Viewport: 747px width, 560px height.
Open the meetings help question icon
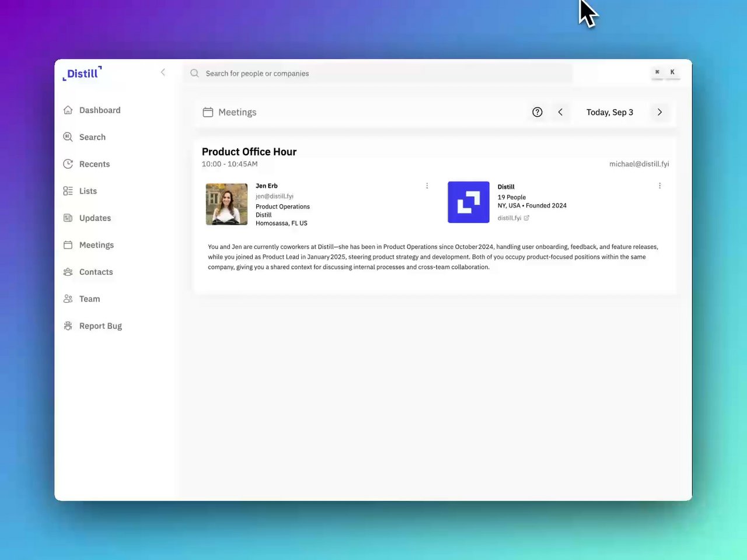537,112
